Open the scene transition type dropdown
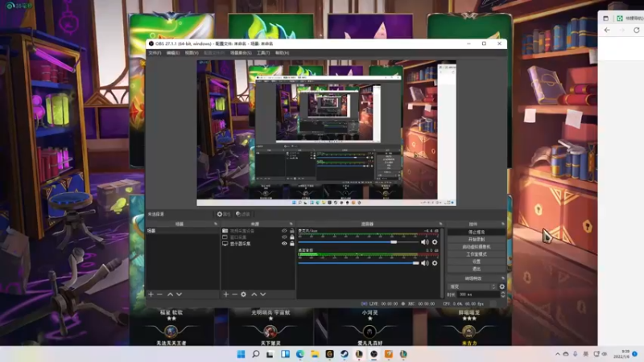644x362 pixels. click(x=473, y=286)
